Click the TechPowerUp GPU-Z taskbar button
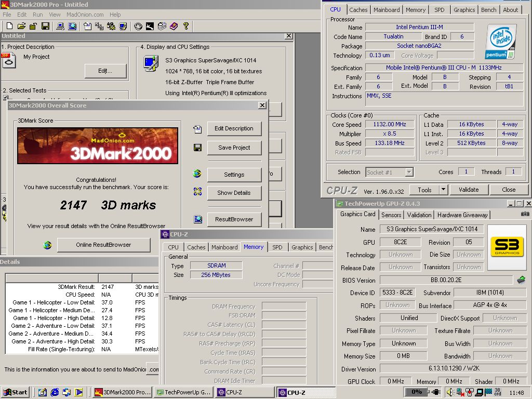Viewport: 532px width, 399px height. click(183, 393)
